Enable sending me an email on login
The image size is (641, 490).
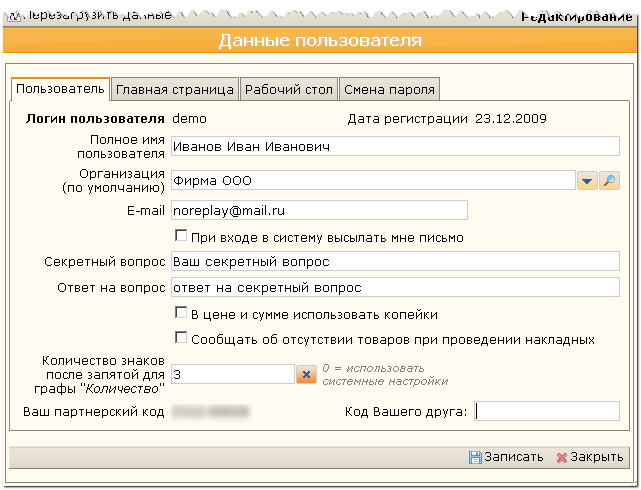pyautogui.click(x=181, y=237)
